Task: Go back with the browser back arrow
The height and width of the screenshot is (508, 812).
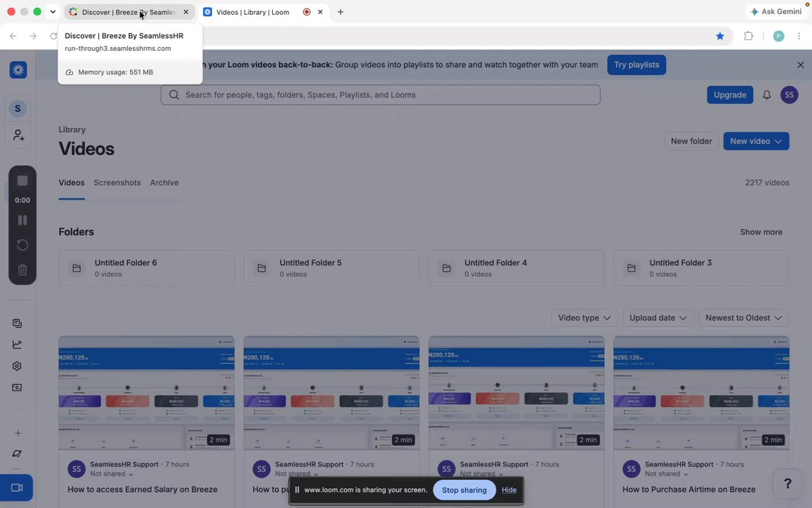Action: point(13,36)
